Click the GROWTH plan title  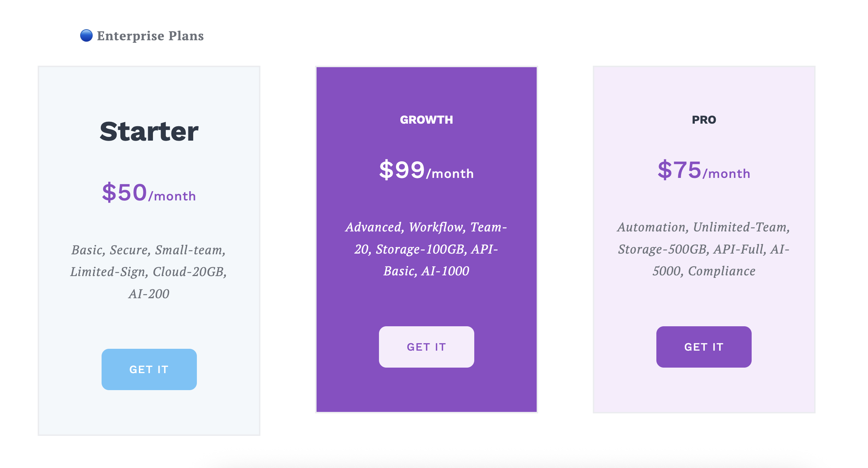tap(426, 120)
